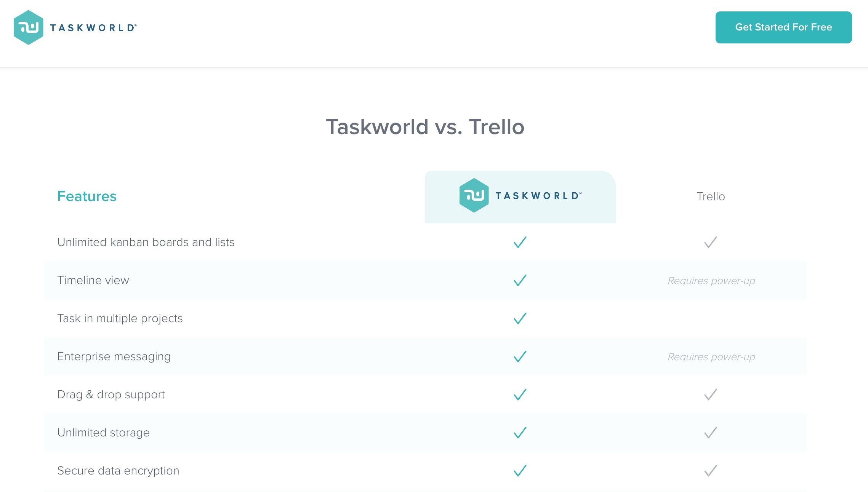
Task: Click the TASKWORLD wordmark in header
Action: click(94, 28)
